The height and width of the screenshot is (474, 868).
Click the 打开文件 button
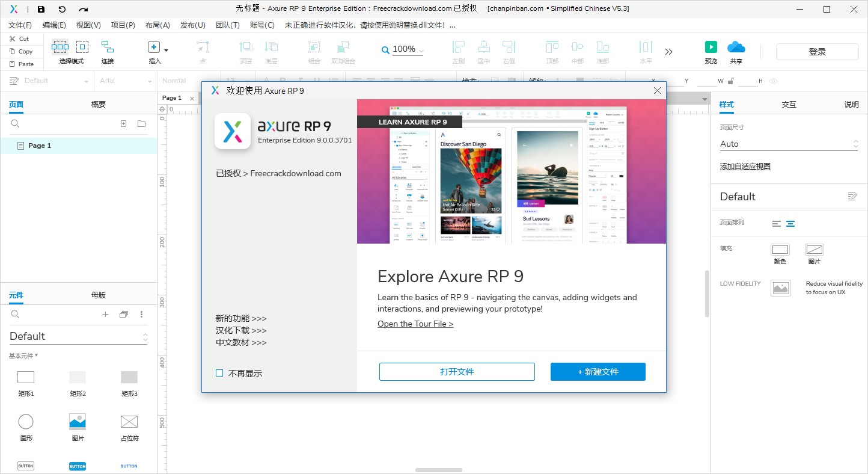click(x=457, y=372)
